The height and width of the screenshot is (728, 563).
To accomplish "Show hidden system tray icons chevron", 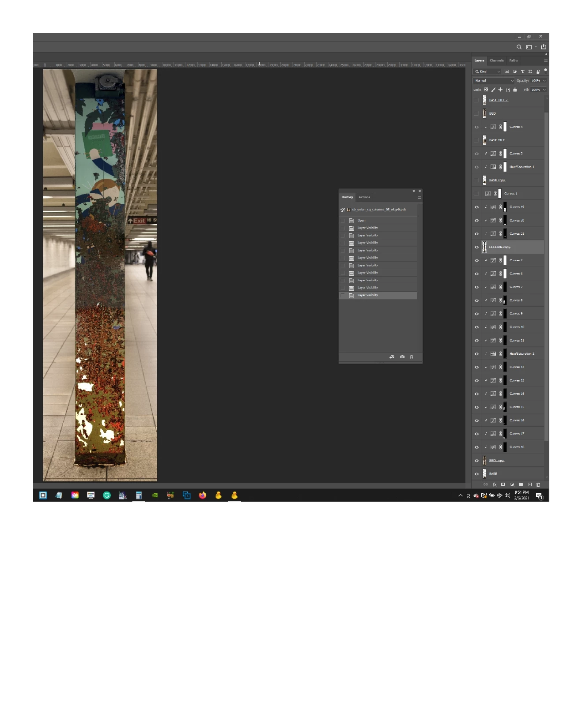I will [x=461, y=495].
